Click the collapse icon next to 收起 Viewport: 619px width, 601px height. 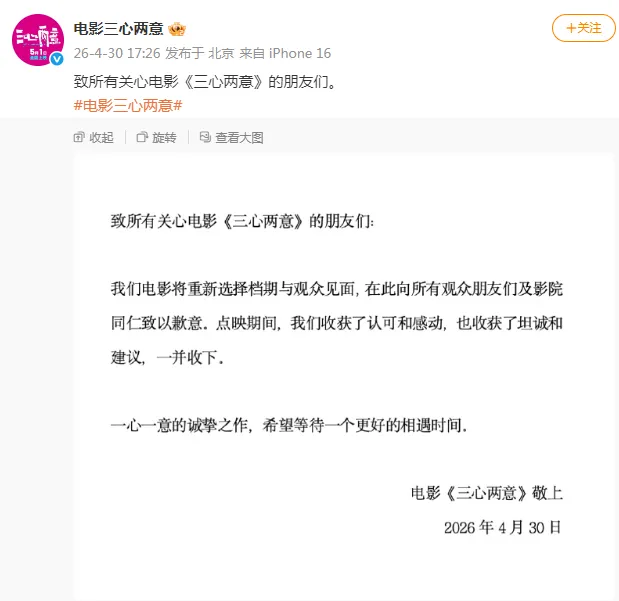tap(79, 137)
